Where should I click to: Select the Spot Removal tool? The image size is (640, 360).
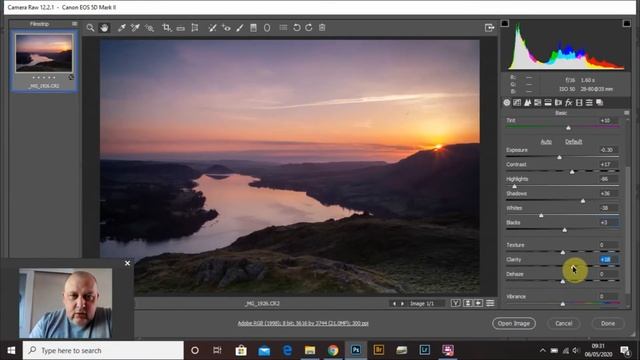[x=212, y=28]
